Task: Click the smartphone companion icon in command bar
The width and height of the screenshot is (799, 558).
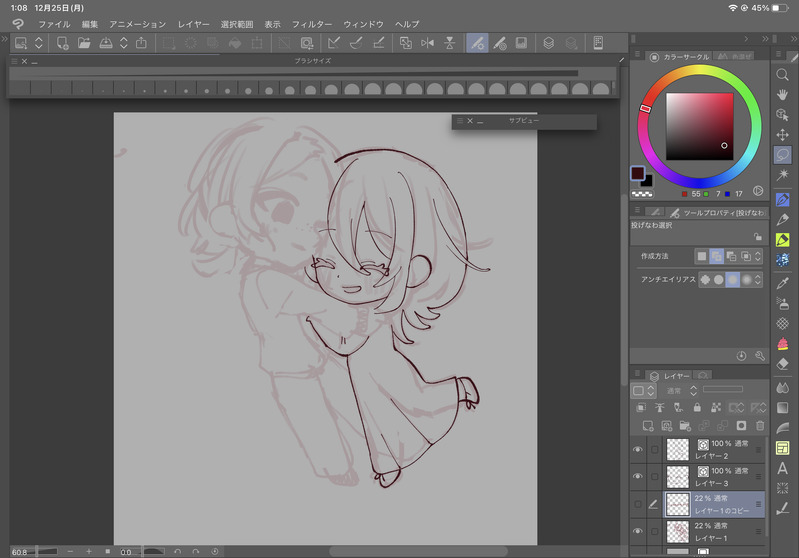Action: [x=598, y=43]
